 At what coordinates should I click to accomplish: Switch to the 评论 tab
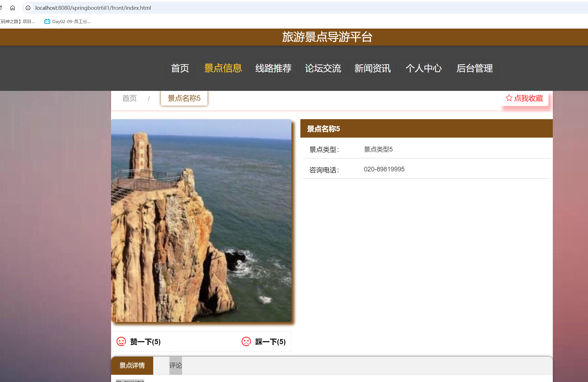click(x=175, y=365)
